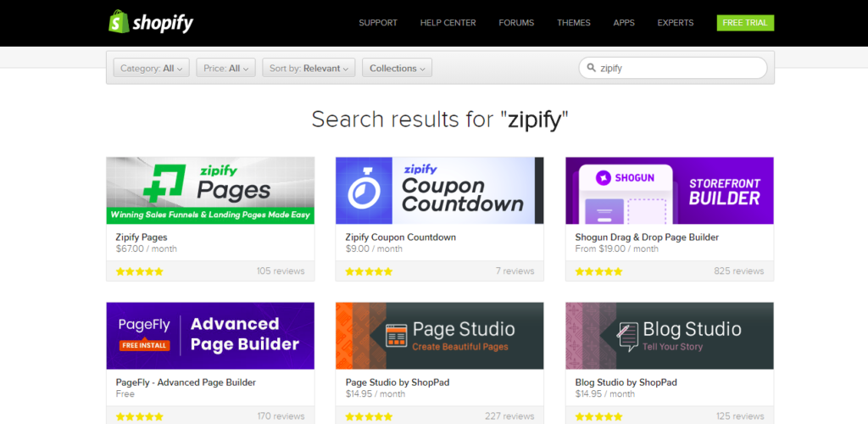Click the Zipify Pages green logo banner
This screenshot has width=868, height=424.
point(210,191)
